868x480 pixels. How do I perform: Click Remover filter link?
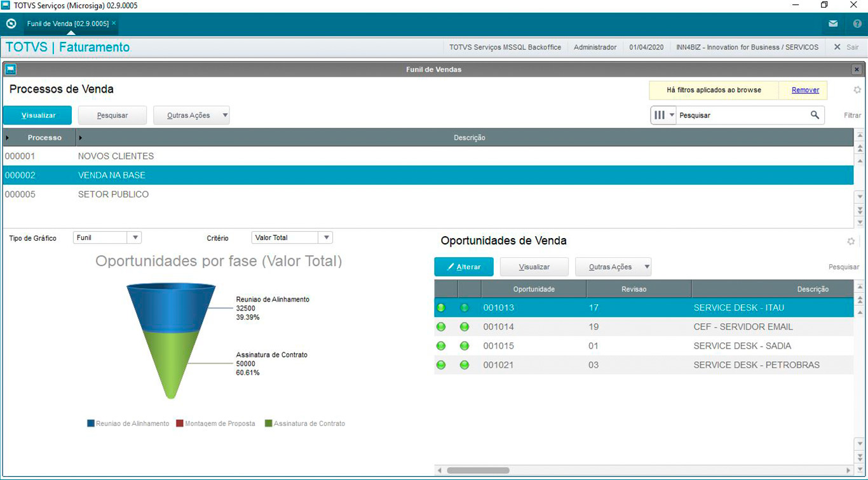pyautogui.click(x=805, y=90)
